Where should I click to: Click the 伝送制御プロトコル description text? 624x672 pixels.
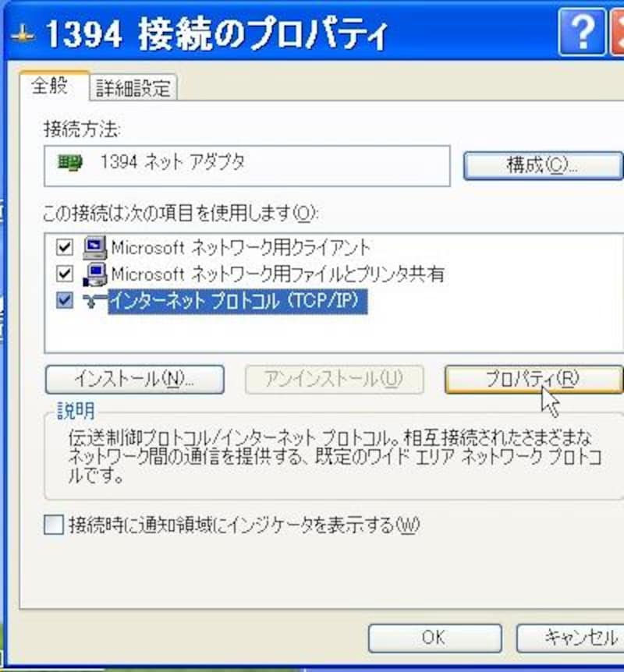point(335,456)
